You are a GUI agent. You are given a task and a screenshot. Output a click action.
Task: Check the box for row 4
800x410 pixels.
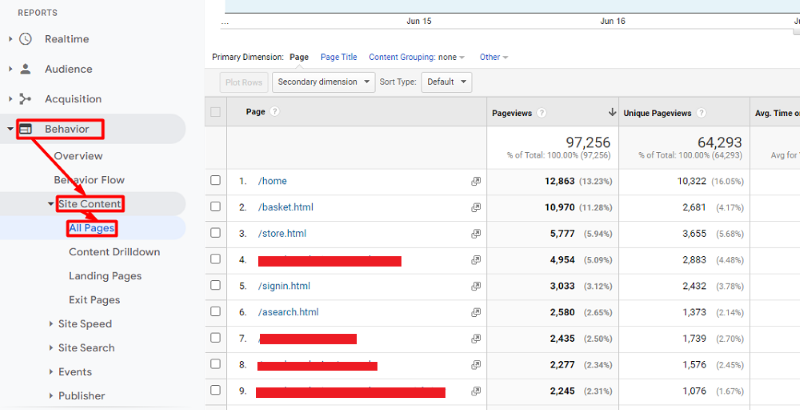[215, 259]
